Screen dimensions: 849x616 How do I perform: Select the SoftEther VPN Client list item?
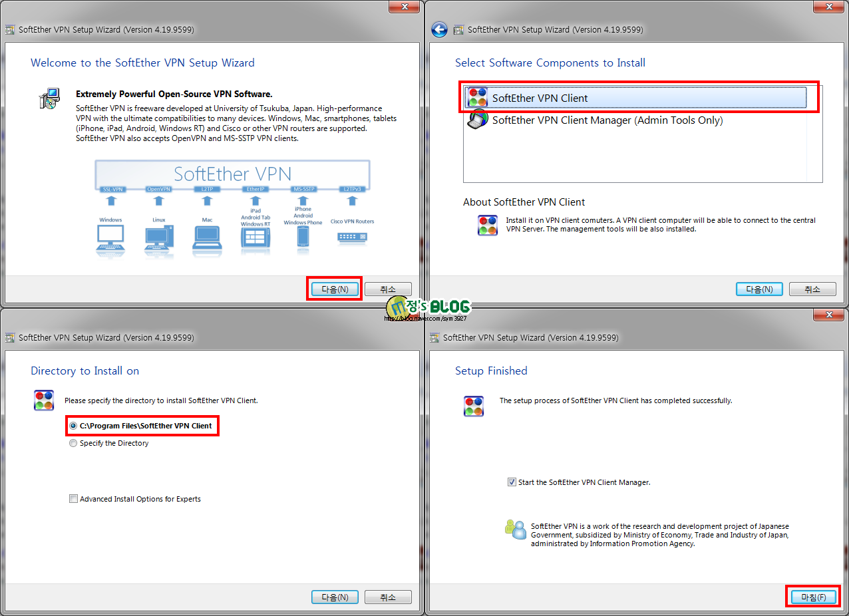tap(635, 98)
